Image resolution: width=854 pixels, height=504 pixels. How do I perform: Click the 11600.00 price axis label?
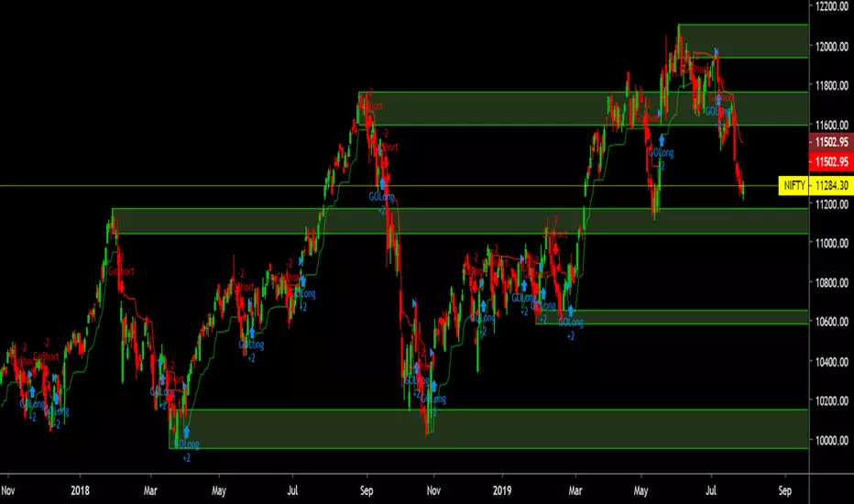click(x=832, y=125)
